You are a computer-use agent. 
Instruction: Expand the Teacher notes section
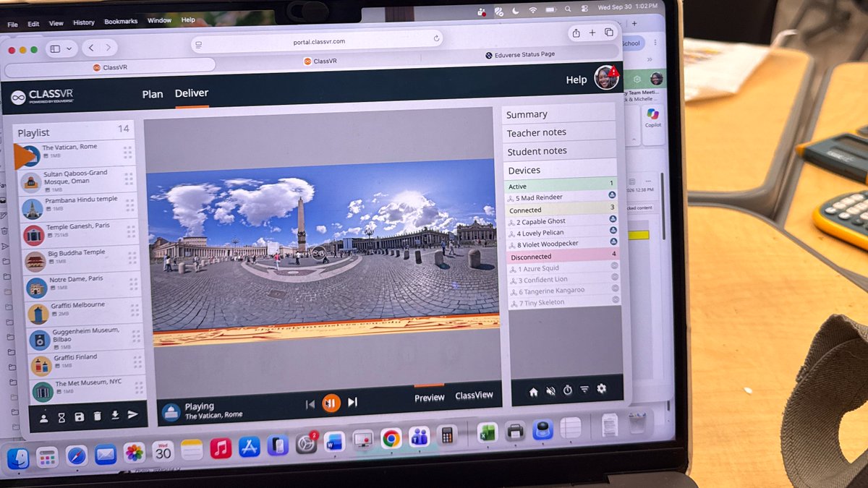[559, 132]
